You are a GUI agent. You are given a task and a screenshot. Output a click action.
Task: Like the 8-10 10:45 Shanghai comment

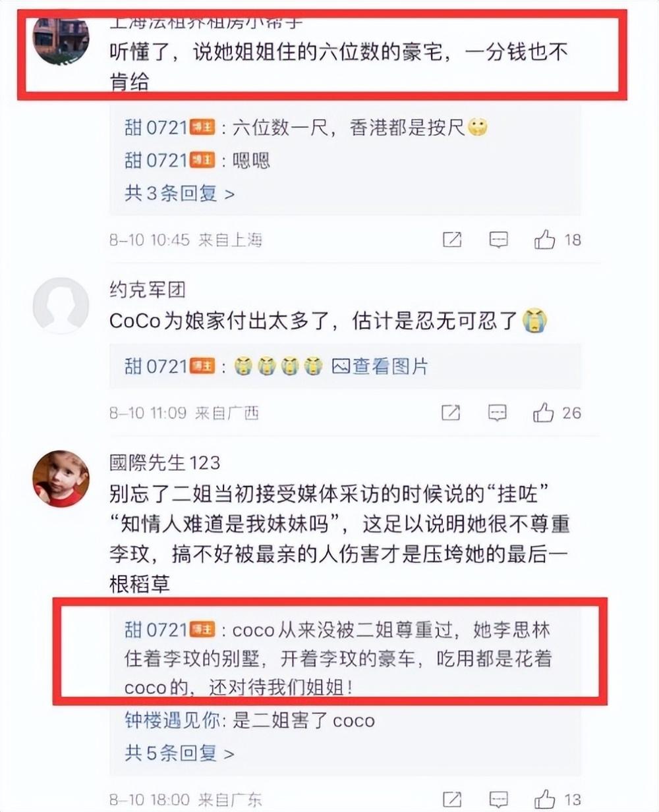tap(545, 240)
